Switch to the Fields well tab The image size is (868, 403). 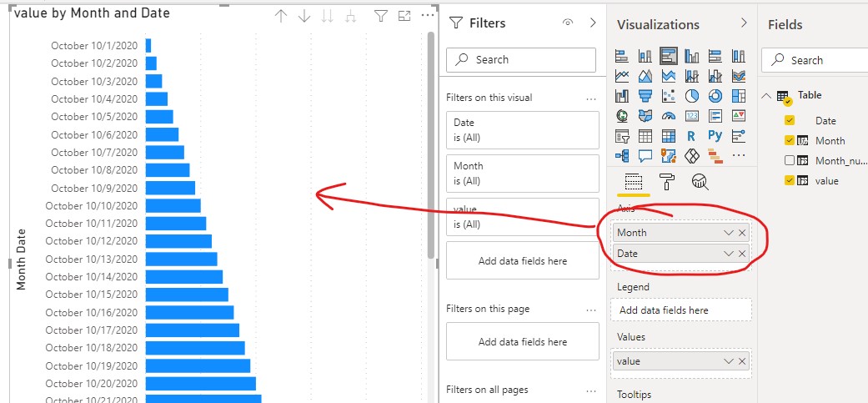coord(634,182)
